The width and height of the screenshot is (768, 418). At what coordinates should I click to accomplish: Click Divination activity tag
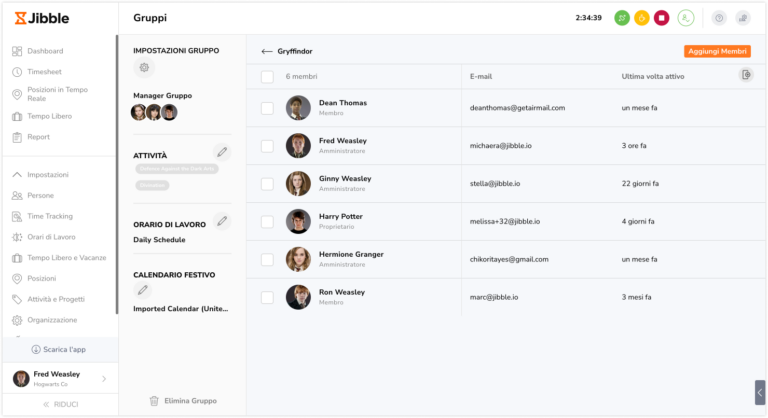[152, 185]
